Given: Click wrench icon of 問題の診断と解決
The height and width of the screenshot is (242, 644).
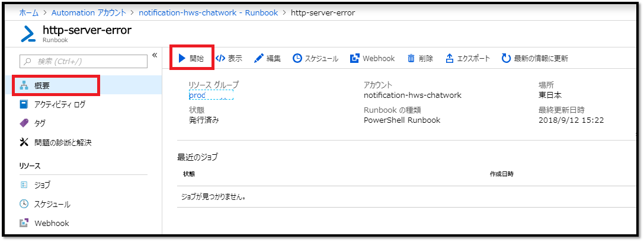Looking at the screenshot, I should point(24,142).
